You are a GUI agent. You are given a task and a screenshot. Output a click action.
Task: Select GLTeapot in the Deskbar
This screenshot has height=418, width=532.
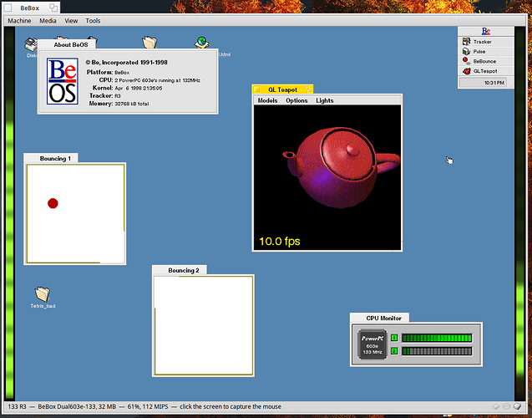coord(486,71)
